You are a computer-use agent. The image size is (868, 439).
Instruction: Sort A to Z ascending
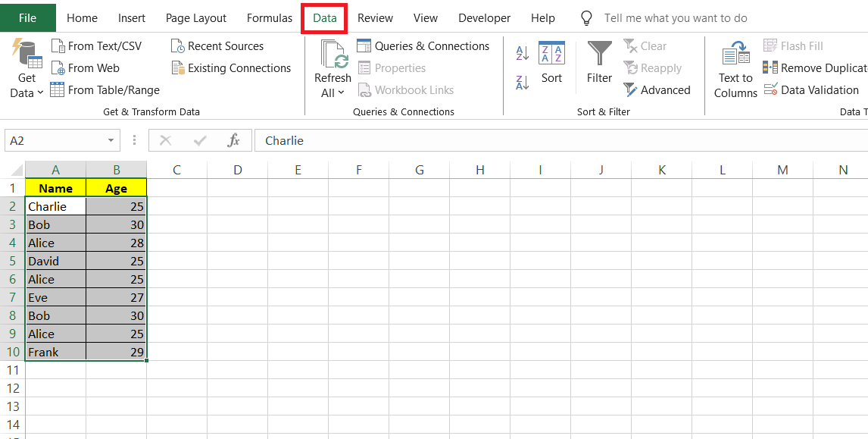522,53
